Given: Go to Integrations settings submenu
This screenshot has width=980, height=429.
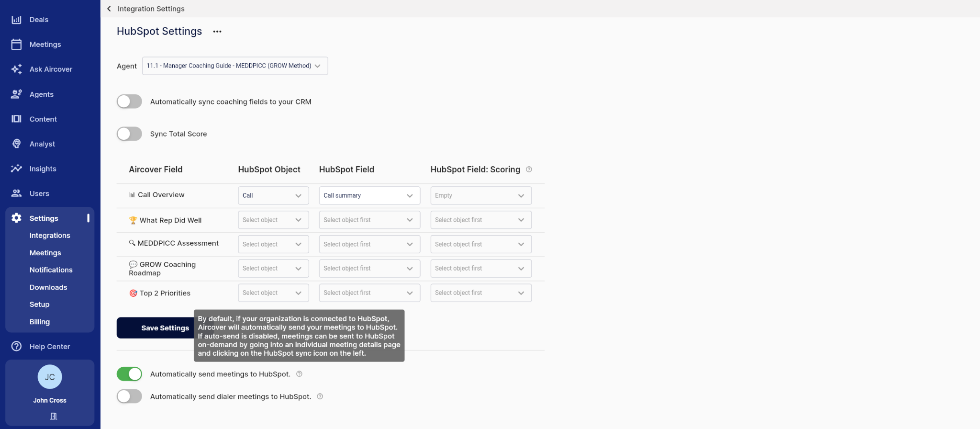Looking at the screenshot, I should click(x=50, y=236).
